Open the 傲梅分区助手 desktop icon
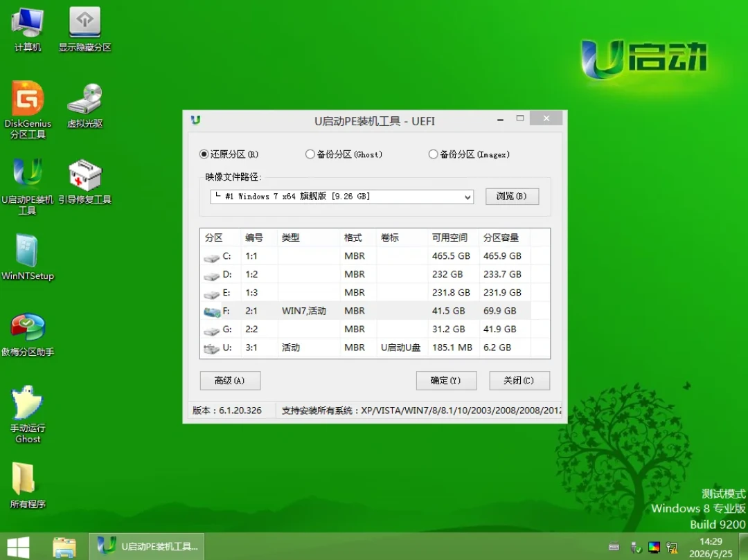 pos(28,334)
